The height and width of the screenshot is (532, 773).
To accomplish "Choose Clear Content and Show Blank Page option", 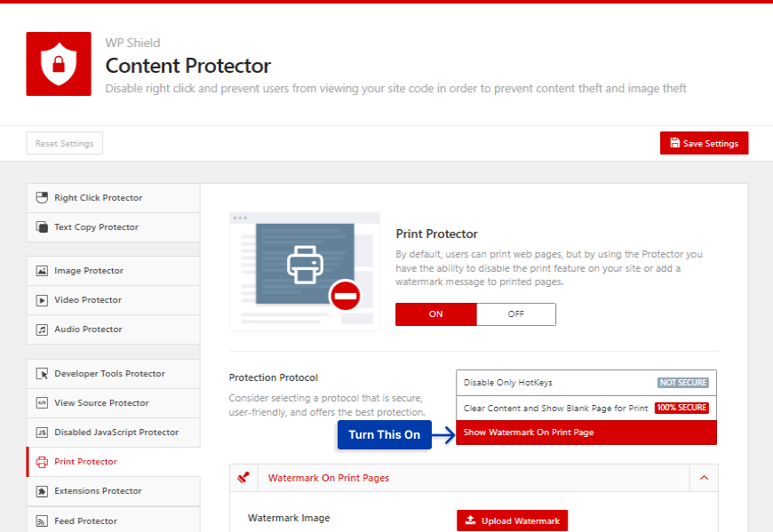I will (586, 408).
